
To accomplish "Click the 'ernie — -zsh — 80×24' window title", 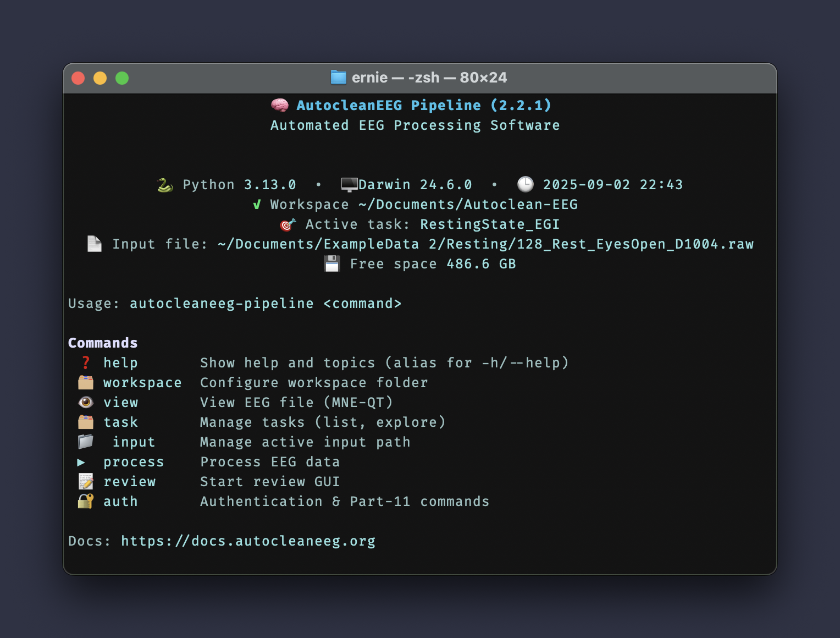I will pyautogui.click(x=429, y=78).
